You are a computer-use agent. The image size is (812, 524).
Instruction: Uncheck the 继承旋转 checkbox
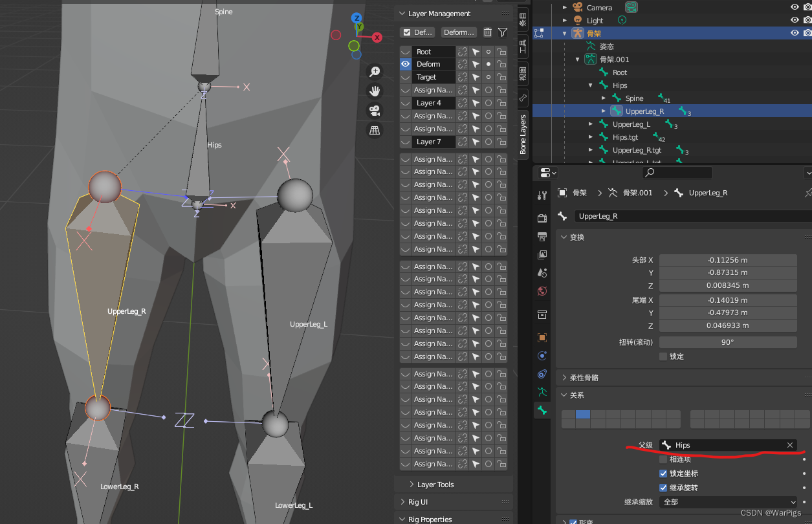[x=663, y=487]
